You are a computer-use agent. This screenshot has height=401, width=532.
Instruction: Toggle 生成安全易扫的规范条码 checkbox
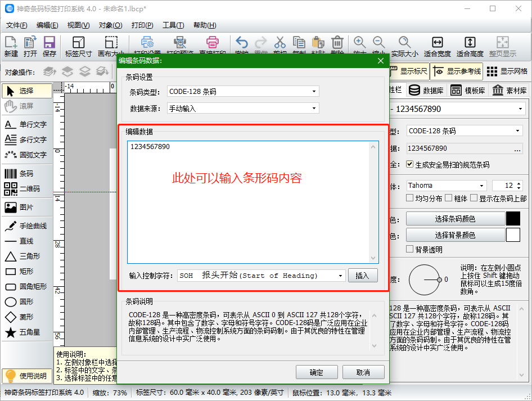pos(409,164)
